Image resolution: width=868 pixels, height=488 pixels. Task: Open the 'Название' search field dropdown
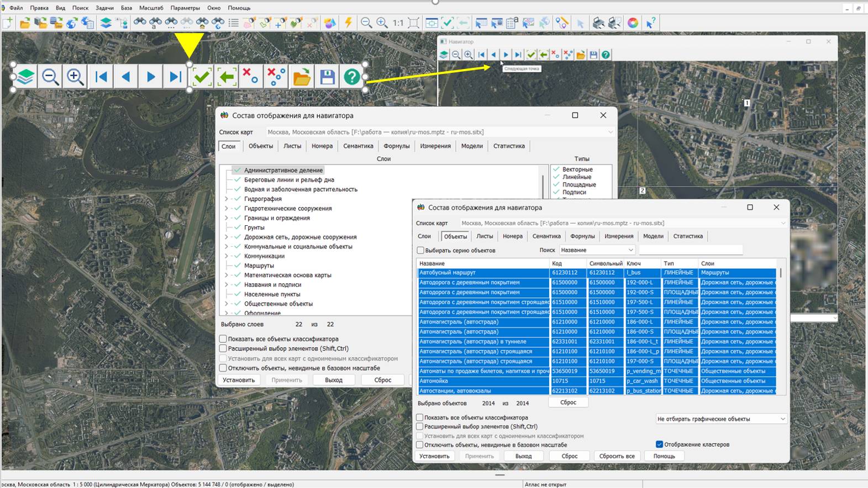630,250
